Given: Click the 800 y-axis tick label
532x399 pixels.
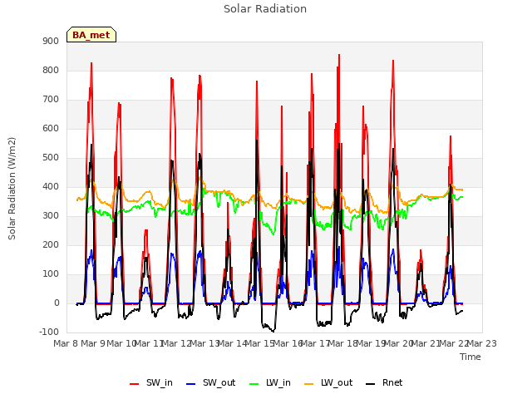Looking at the screenshot, I should (x=51, y=70).
